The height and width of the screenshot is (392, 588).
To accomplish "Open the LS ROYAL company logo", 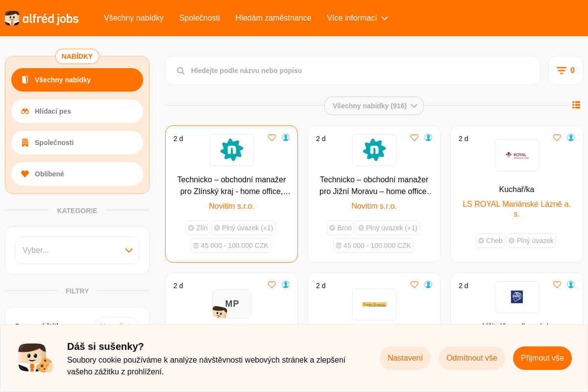I will [x=517, y=155].
